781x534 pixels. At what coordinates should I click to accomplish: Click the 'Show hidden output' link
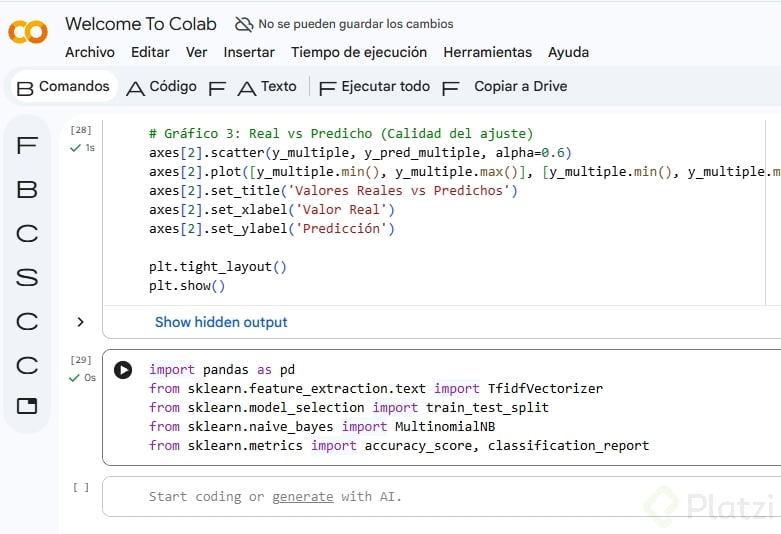(x=221, y=322)
